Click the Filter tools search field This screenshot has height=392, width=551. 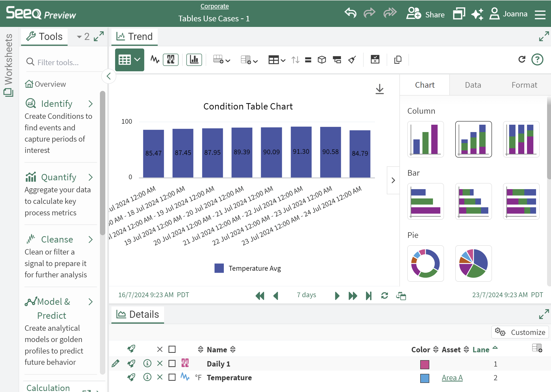pos(64,62)
